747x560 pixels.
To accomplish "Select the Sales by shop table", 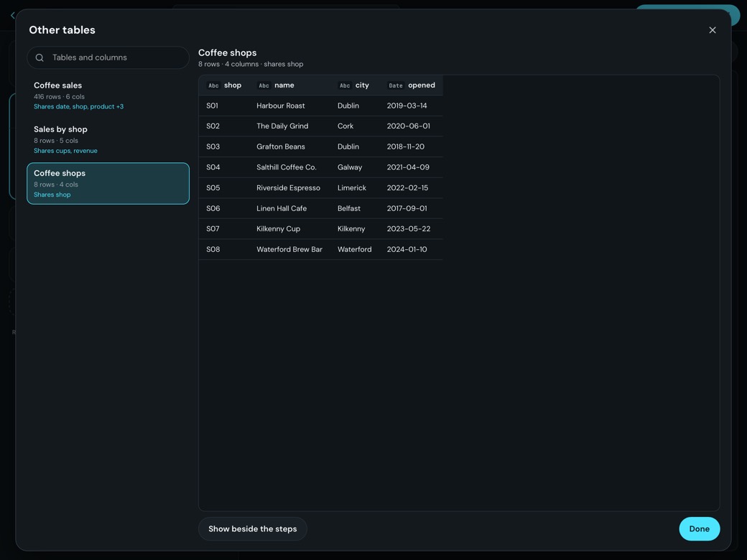I will tap(108, 139).
